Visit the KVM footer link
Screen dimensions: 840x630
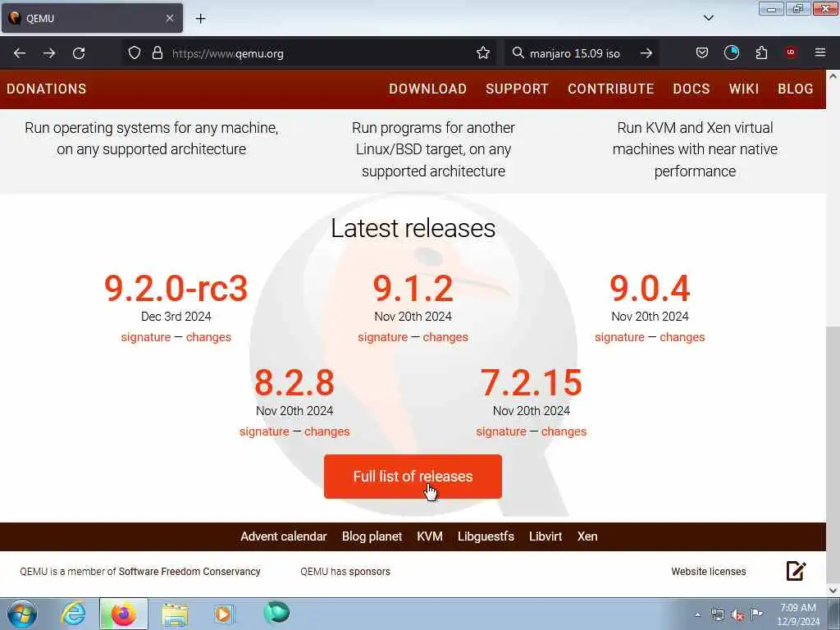[430, 536]
